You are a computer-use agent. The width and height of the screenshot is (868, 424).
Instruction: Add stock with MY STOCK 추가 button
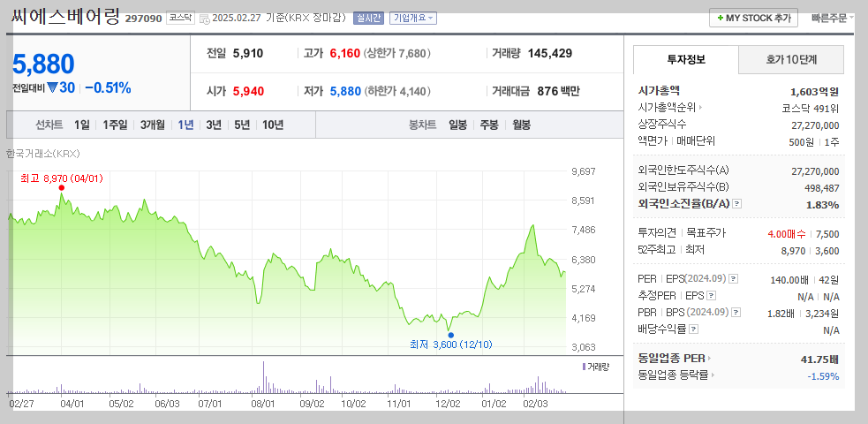pos(753,18)
